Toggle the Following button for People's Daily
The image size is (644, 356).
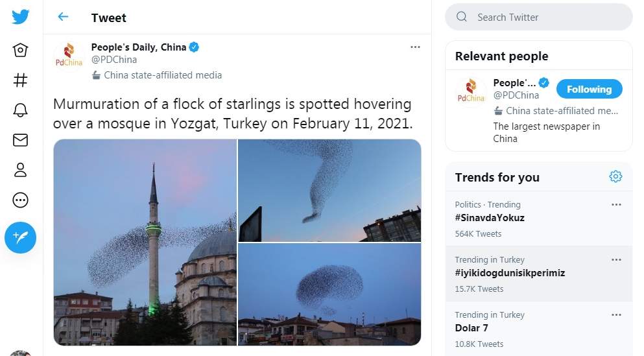tap(589, 89)
